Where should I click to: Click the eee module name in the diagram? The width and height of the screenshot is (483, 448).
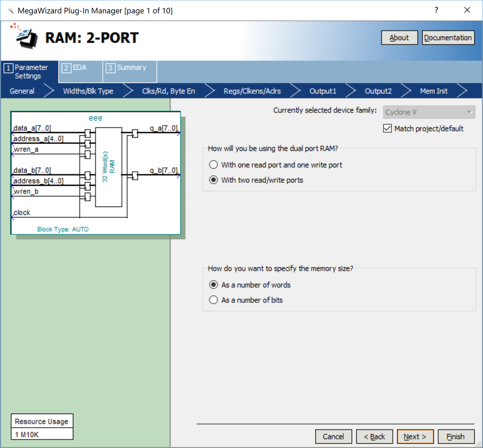(96, 118)
